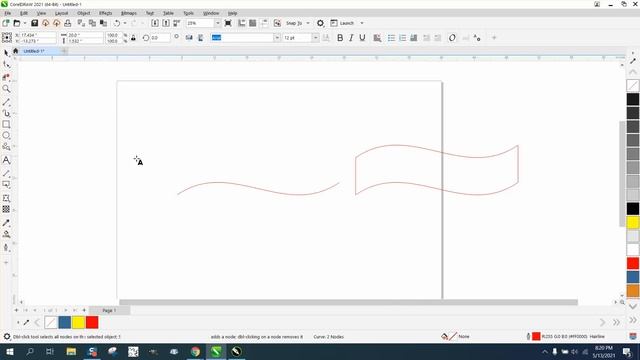Select the Parallel Dimension line tool
Image resolution: width=640 pixels, height=360 pixels.
point(6,173)
